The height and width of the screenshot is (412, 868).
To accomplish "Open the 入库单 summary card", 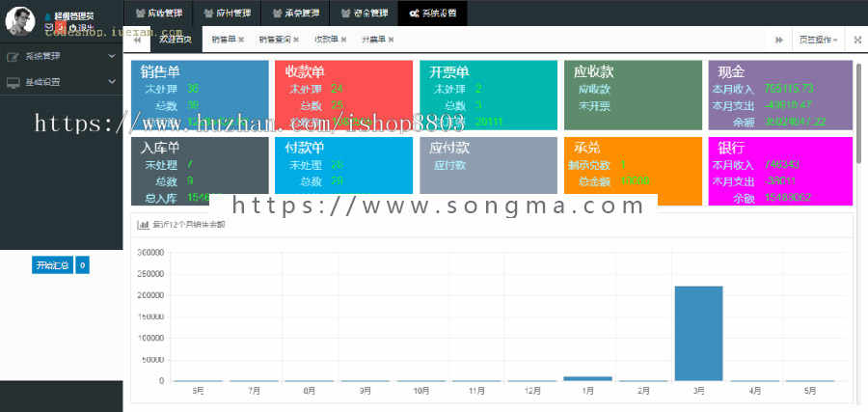I will tap(200, 171).
